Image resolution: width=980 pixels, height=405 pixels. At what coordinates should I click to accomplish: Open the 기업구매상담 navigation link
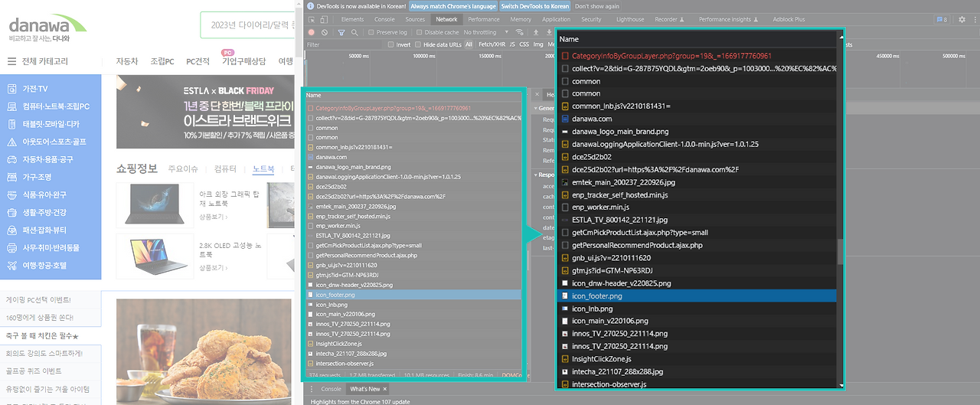tap(243, 61)
